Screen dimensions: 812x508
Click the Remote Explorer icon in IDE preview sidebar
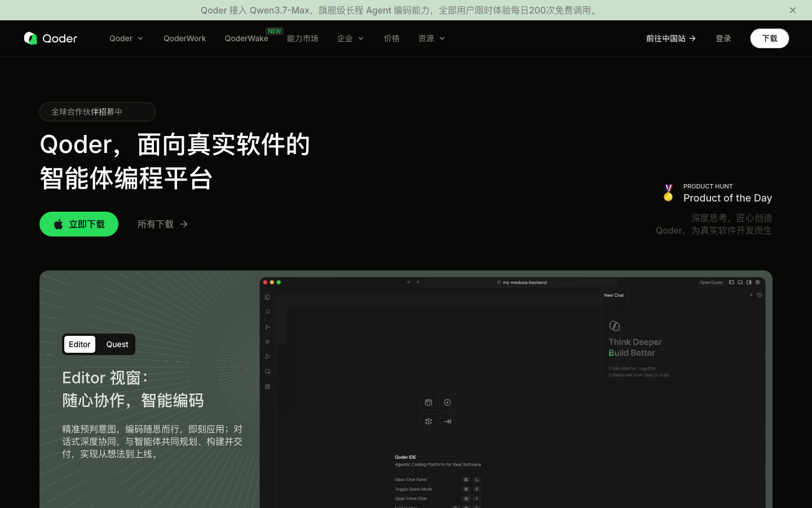click(x=267, y=371)
